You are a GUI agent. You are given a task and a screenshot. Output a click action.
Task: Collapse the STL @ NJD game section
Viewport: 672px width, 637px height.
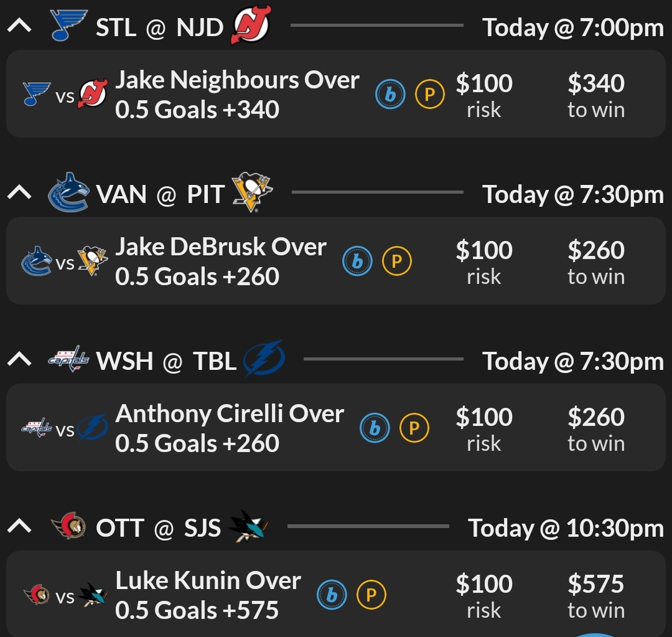(x=19, y=26)
